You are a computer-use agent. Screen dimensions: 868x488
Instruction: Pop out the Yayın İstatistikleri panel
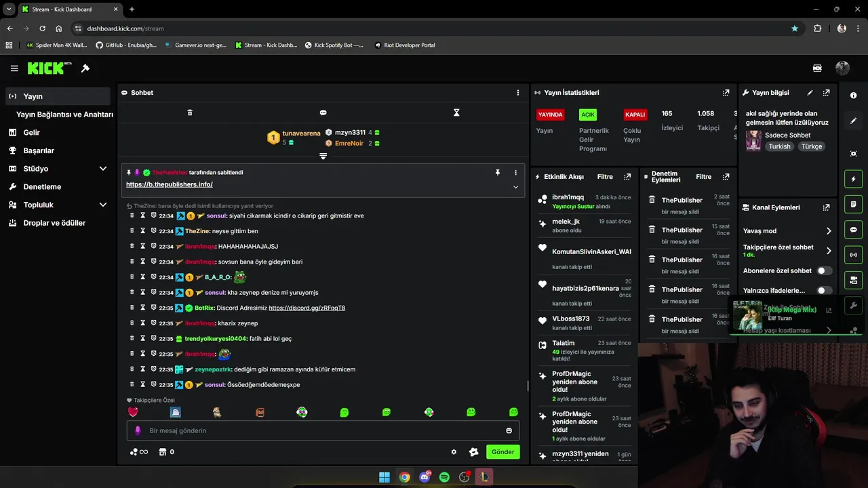726,93
